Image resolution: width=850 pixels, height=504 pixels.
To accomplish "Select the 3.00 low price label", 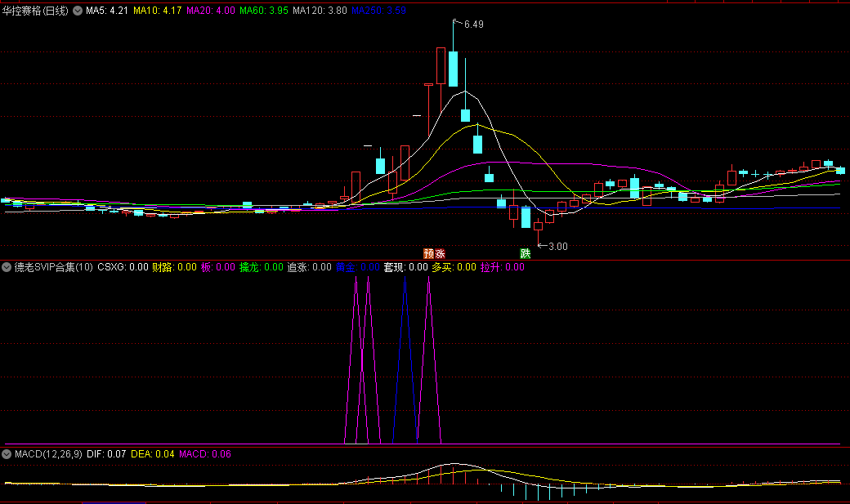I will [x=557, y=246].
